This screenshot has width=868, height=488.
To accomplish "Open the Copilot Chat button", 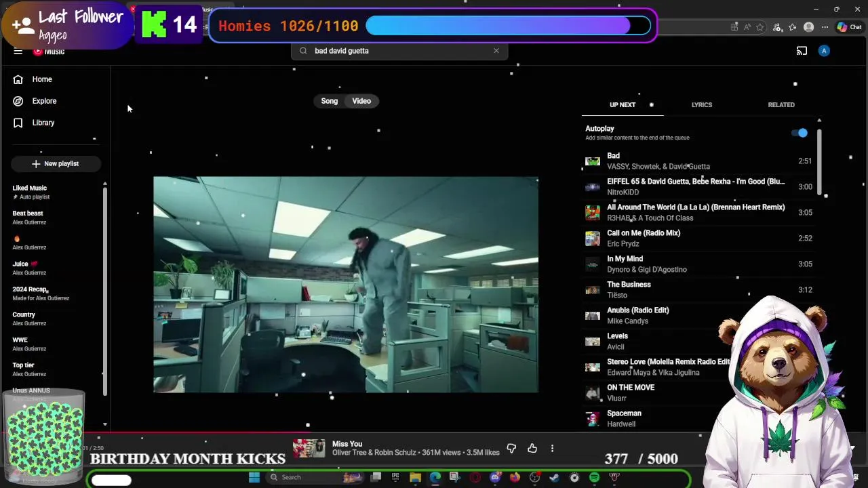I will coord(849,27).
